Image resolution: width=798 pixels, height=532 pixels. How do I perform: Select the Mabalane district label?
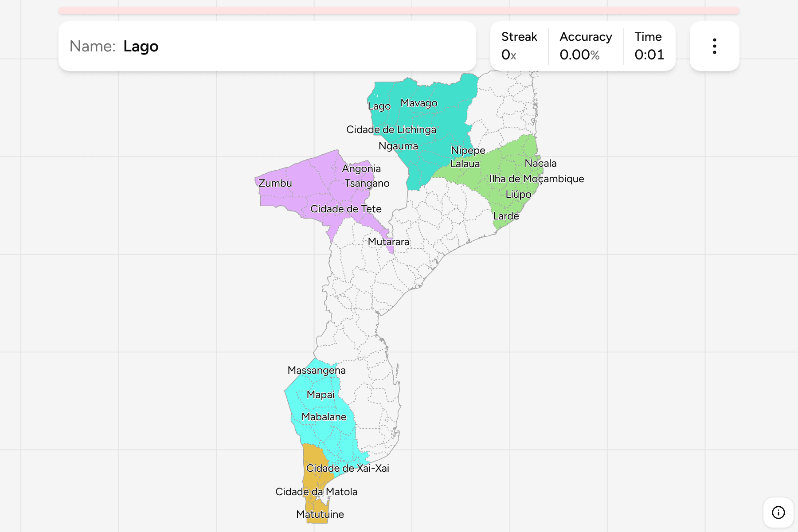click(x=324, y=417)
